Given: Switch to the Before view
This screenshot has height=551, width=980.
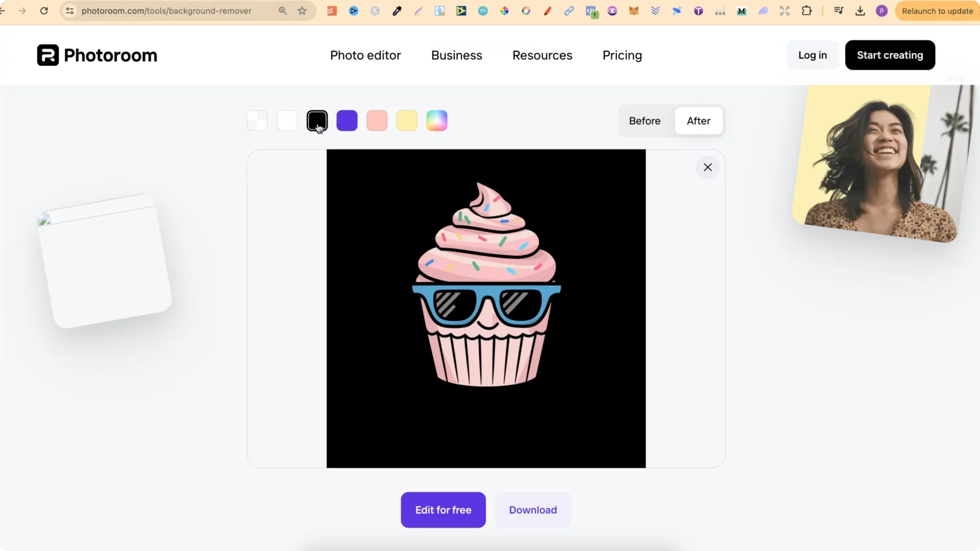Looking at the screenshot, I should point(645,121).
